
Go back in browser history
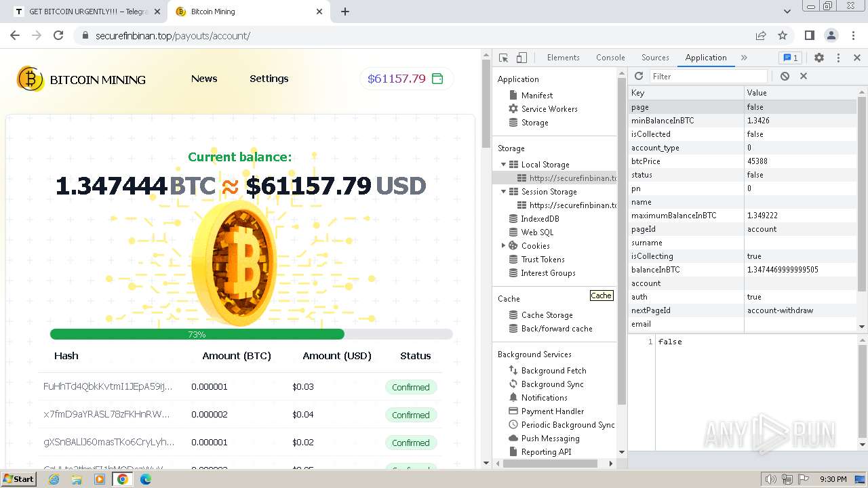coord(15,35)
